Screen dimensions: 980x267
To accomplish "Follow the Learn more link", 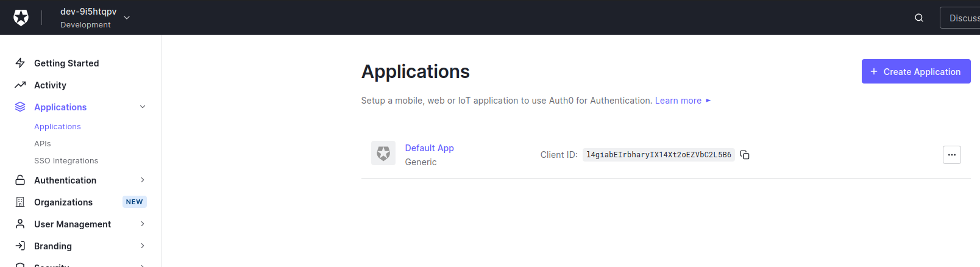I will tap(683, 101).
